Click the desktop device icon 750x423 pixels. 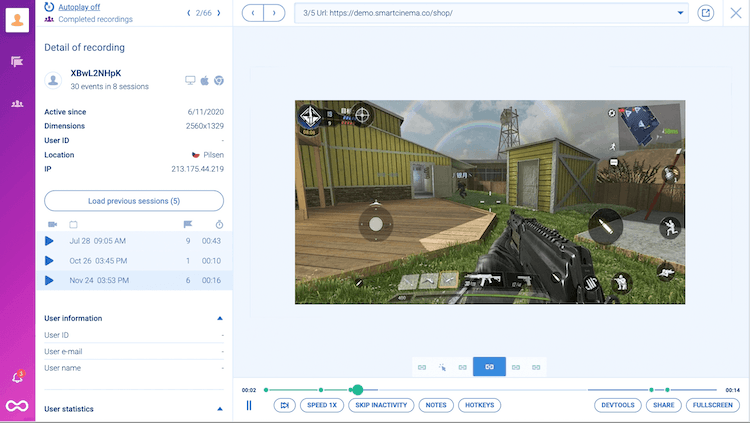click(x=190, y=80)
